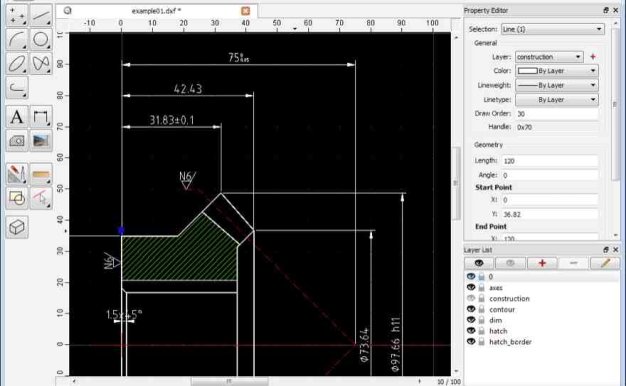Toggle visibility of axes layer
Viewport: 626px width, 386px height.
[x=471, y=287]
